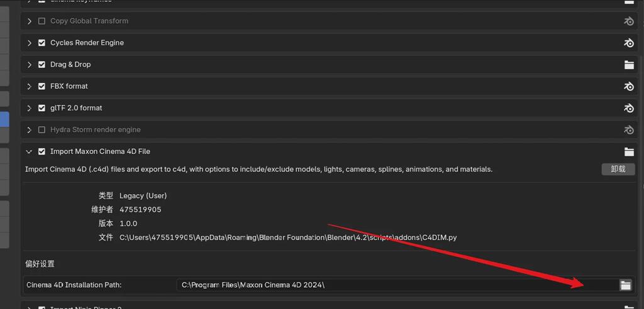Expand the Hydra Storm render engine entry

tap(29, 129)
